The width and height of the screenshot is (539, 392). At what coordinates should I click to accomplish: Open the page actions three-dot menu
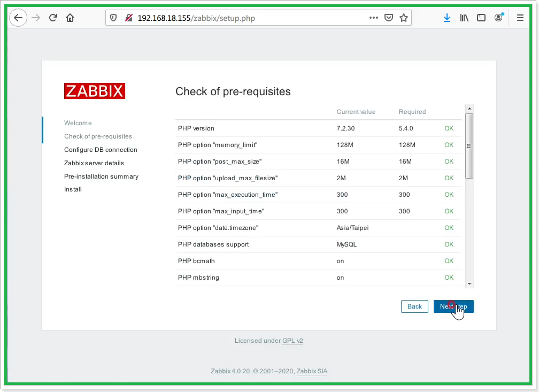click(x=374, y=18)
